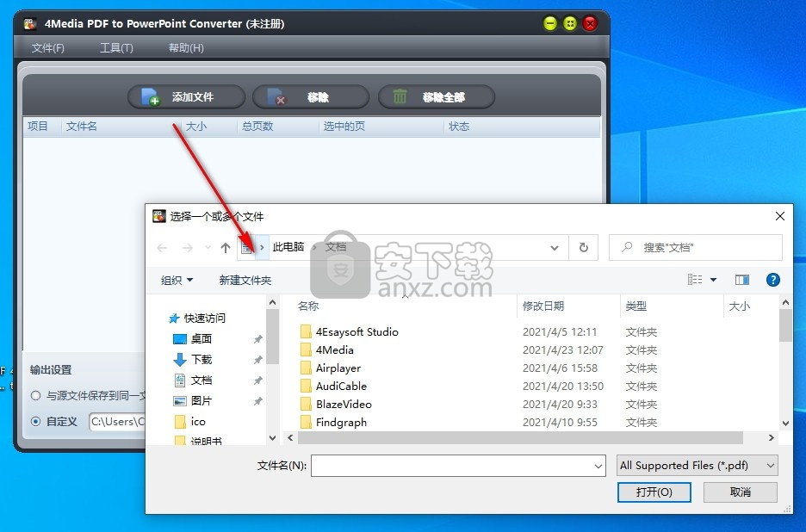806x532 pixels.
Task: Click 此电脑 in the address bar
Action: tap(288, 247)
